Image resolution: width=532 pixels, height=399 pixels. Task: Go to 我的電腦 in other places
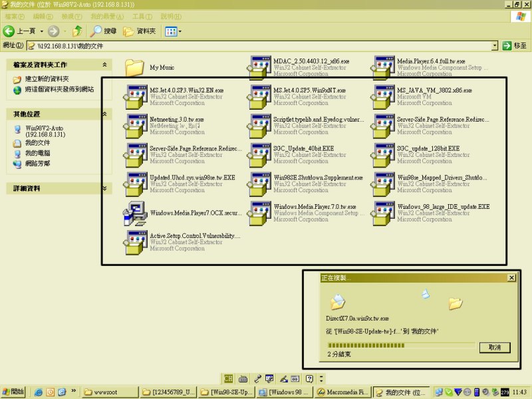click(38, 153)
